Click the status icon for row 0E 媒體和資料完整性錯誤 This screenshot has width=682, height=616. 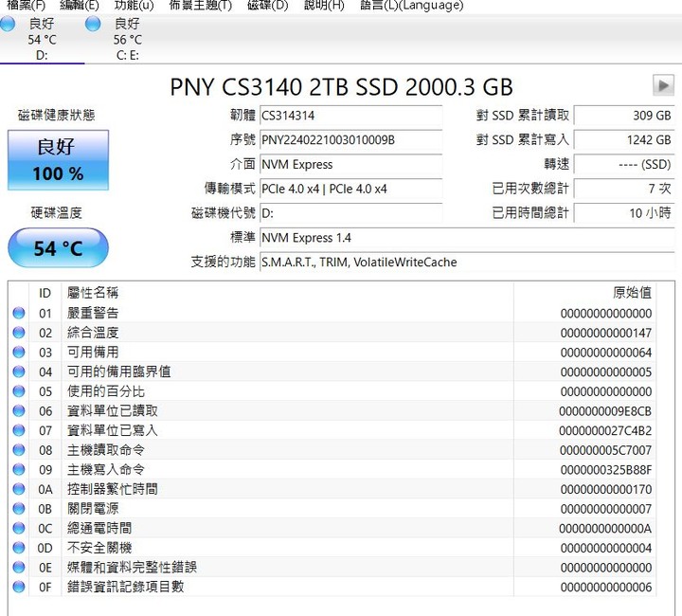19,568
